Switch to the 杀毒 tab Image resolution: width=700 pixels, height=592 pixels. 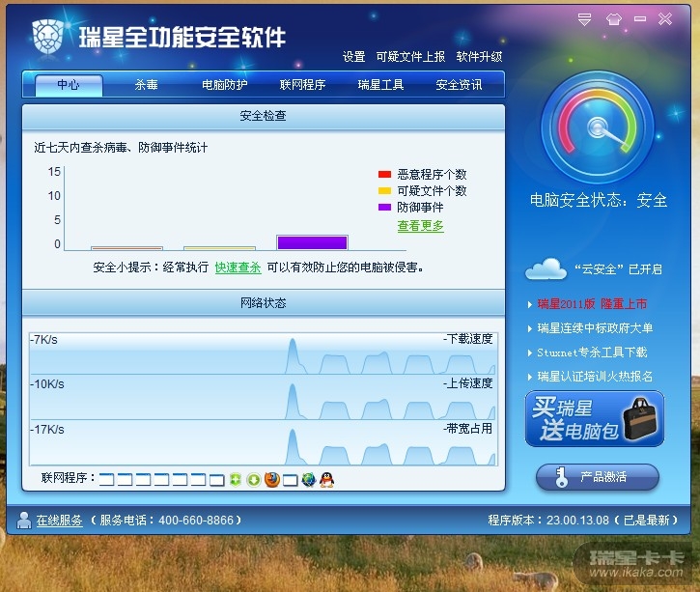(x=147, y=85)
